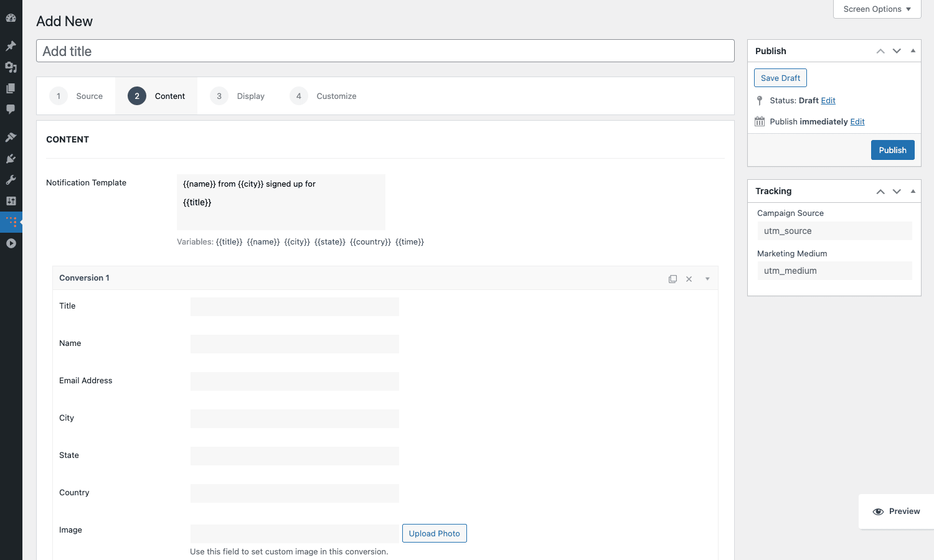Toggle Publish panel collapse triangle
Image resolution: width=934 pixels, height=560 pixels.
point(913,51)
